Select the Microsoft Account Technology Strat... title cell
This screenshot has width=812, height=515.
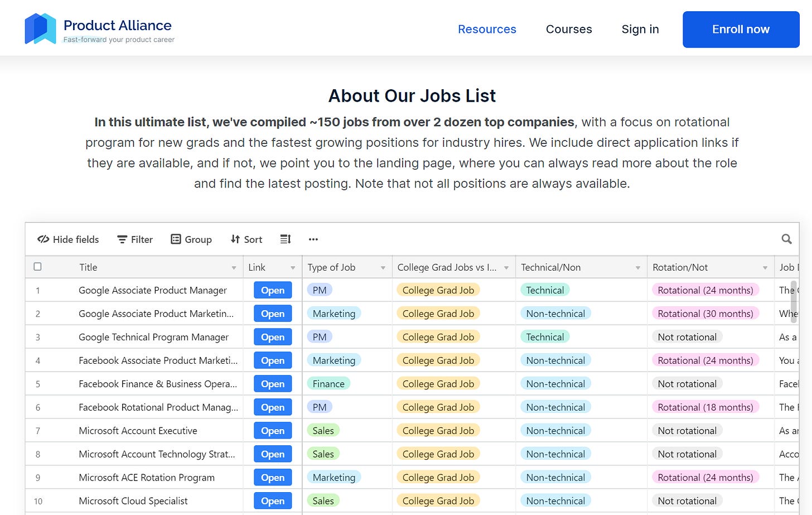click(157, 454)
